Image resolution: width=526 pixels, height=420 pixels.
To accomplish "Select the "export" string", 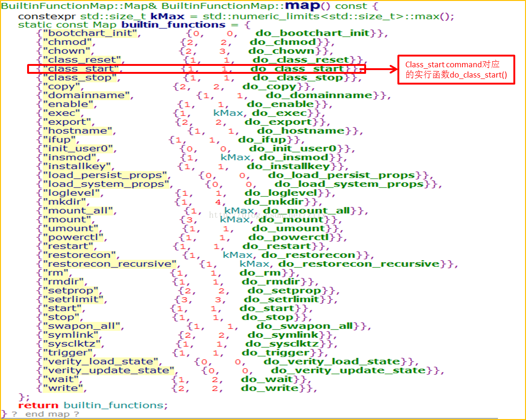I will point(66,122).
